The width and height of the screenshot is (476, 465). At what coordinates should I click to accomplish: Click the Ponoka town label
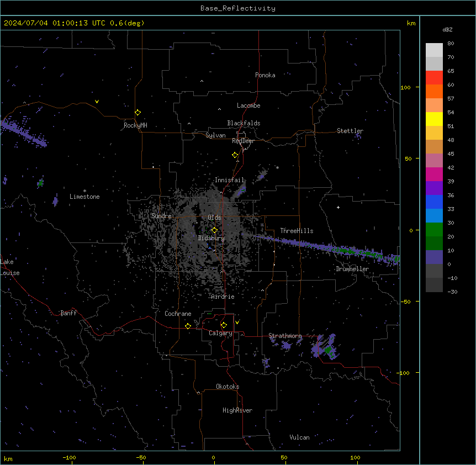coord(265,75)
